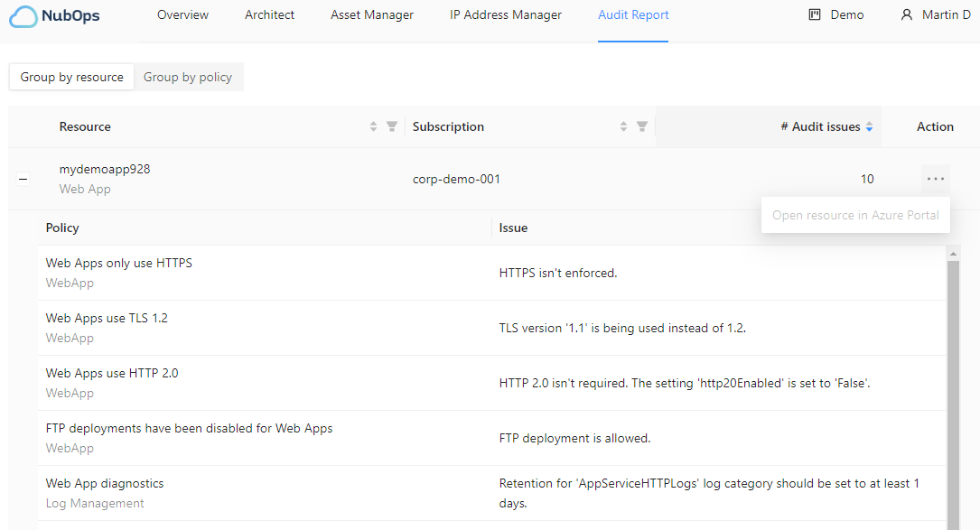This screenshot has width=980, height=530.
Task: Open the IP Address Manager tab
Action: tap(505, 14)
